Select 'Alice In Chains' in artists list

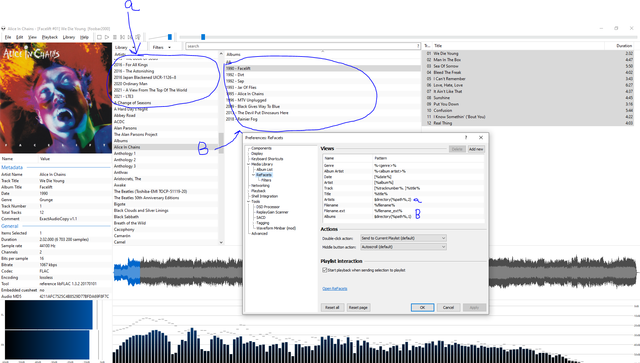point(165,147)
